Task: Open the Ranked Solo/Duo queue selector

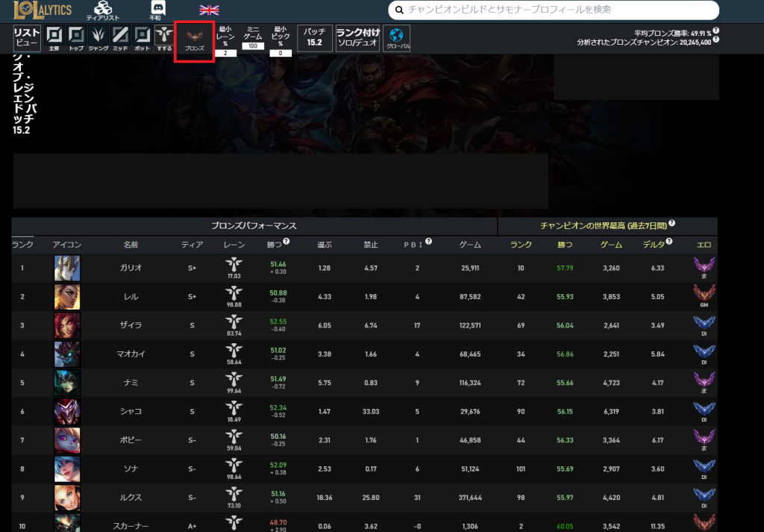Action: click(358, 37)
